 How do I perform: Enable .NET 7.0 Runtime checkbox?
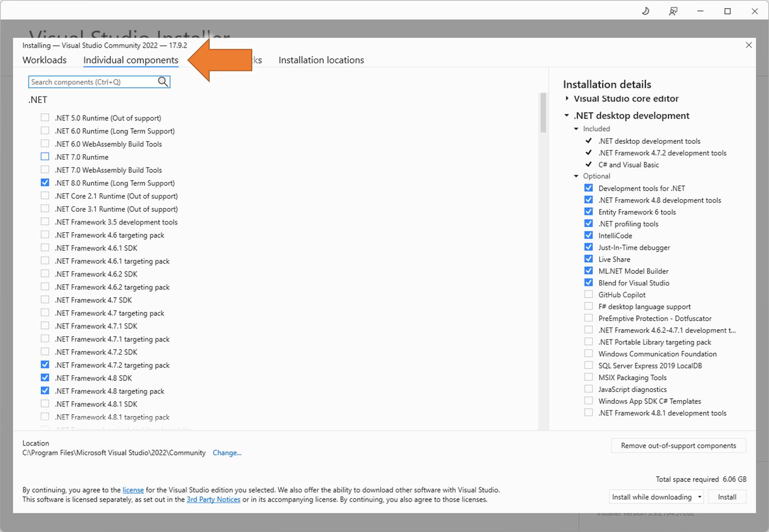pyautogui.click(x=45, y=157)
